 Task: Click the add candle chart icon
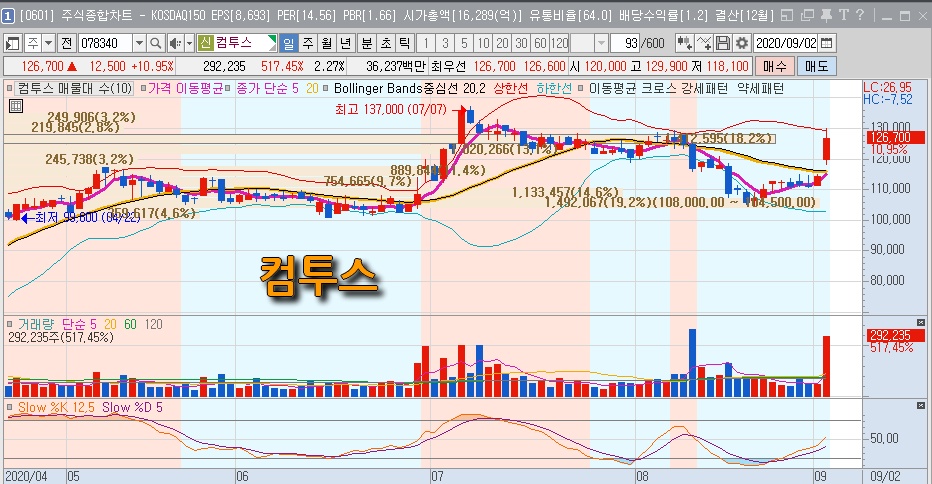click(684, 43)
